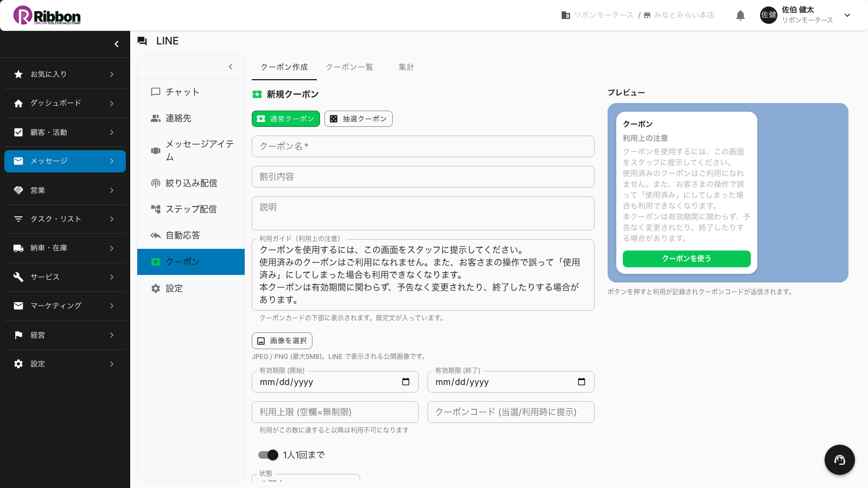The image size is (868, 488).
Task: Click the handshake icon for 営業
Action: (18, 190)
